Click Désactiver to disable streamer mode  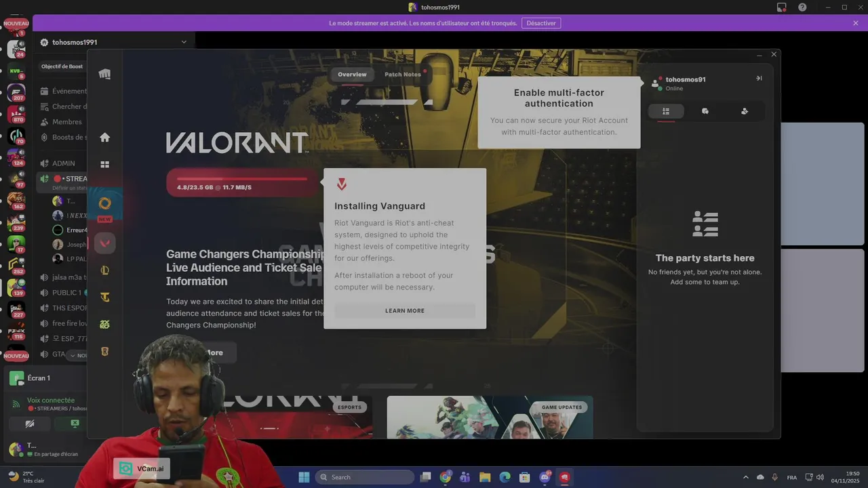(x=541, y=23)
